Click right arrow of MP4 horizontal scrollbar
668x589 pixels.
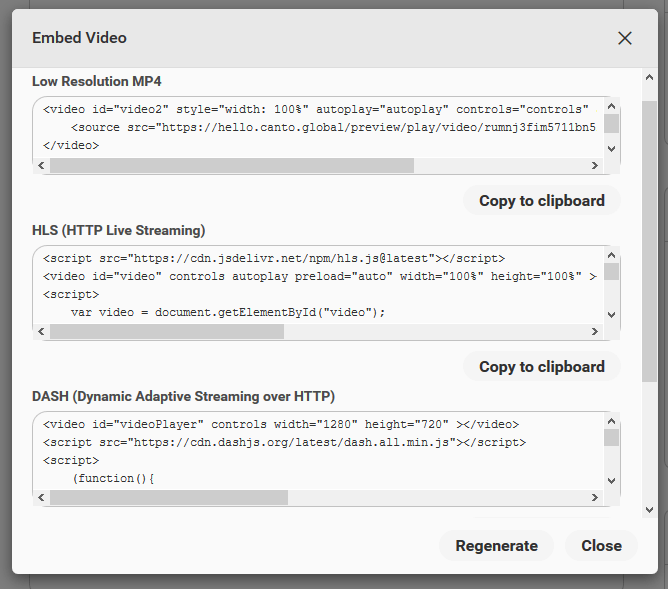click(595, 166)
